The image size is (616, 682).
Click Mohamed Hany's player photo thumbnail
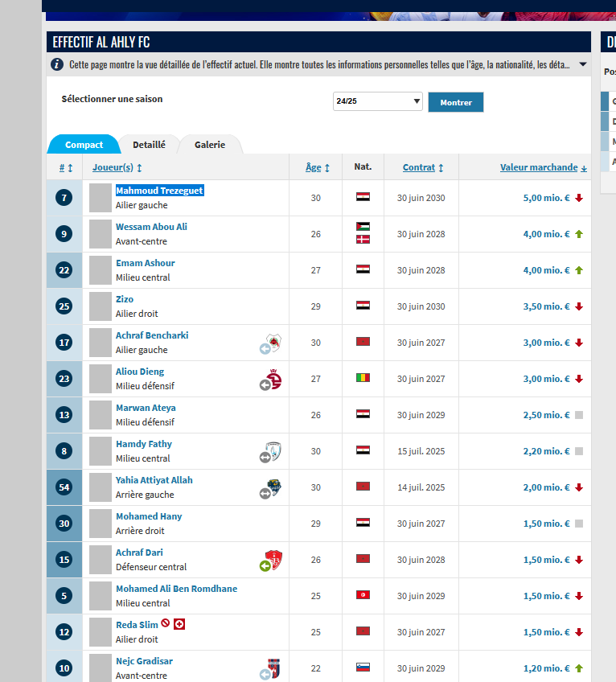pyautogui.click(x=101, y=524)
